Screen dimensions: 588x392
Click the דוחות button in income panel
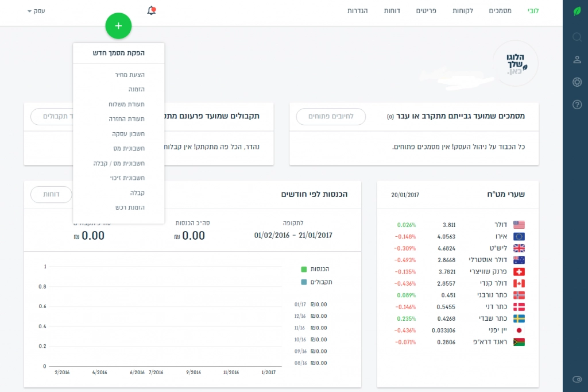(x=51, y=195)
